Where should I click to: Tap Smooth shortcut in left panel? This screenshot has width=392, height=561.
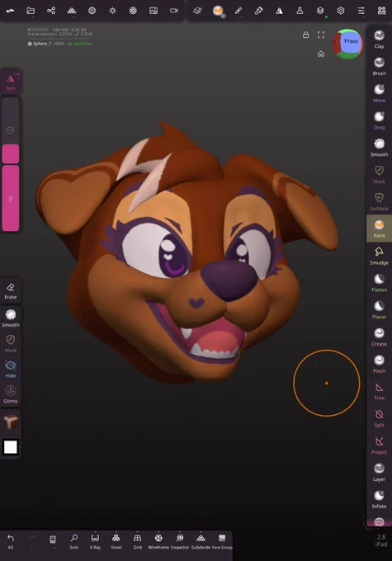[11, 318]
